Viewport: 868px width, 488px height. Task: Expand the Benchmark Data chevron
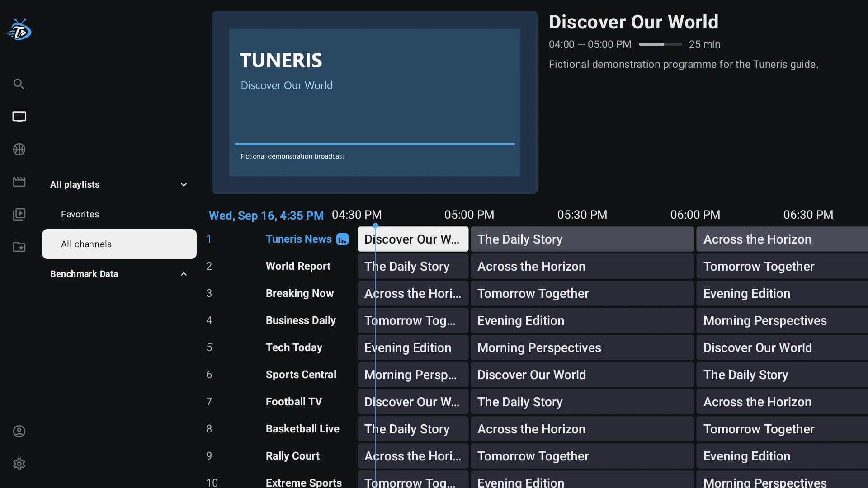point(184,274)
